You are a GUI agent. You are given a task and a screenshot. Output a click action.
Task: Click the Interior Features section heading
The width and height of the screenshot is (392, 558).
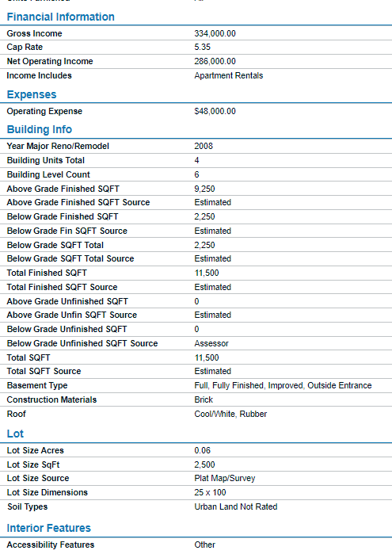pyautogui.click(x=49, y=528)
